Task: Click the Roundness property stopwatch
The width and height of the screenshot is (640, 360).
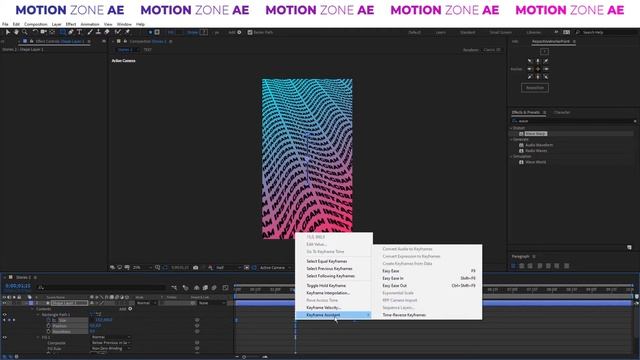Action: click(x=49, y=332)
